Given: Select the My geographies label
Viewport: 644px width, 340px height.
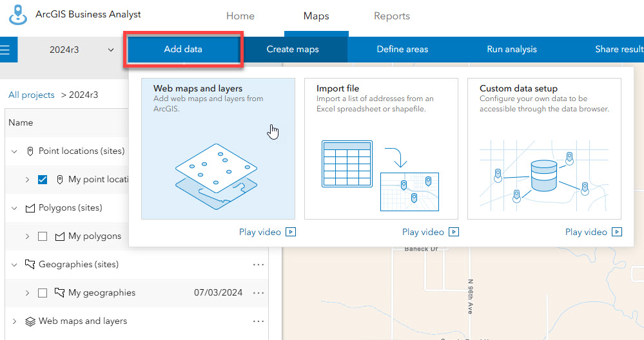Looking at the screenshot, I should 102,292.
